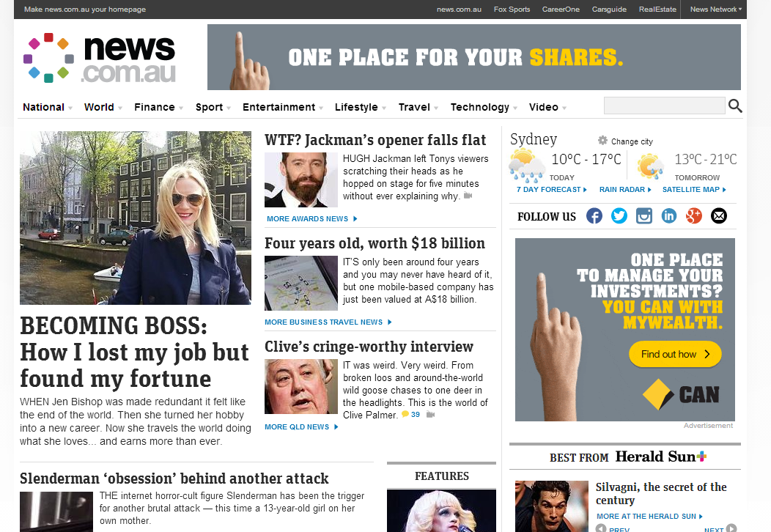Open the Twitter follow icon

click(x=619, y=216)
